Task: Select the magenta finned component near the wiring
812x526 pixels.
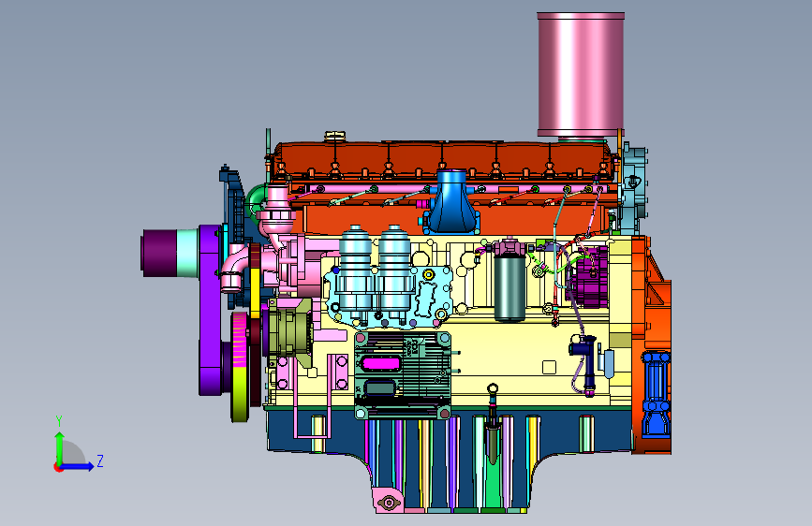Action: click(x=590, y=277)
